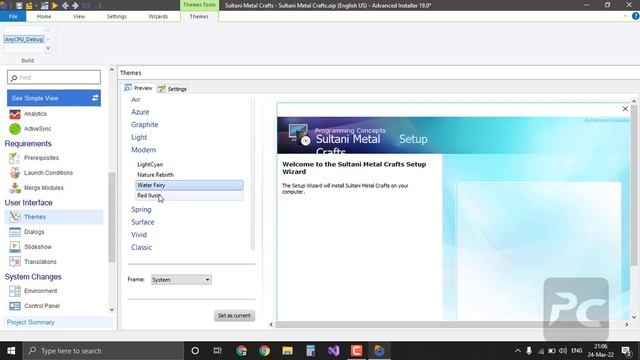Click the Set as current button
Viewport: 640px width, 360px height.
coord(234,316)
